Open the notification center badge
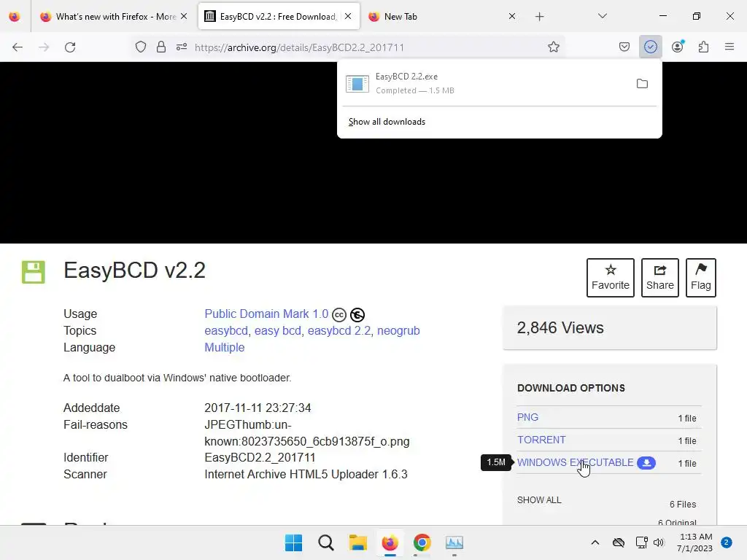The image size is (747, 560). [727, 542]
